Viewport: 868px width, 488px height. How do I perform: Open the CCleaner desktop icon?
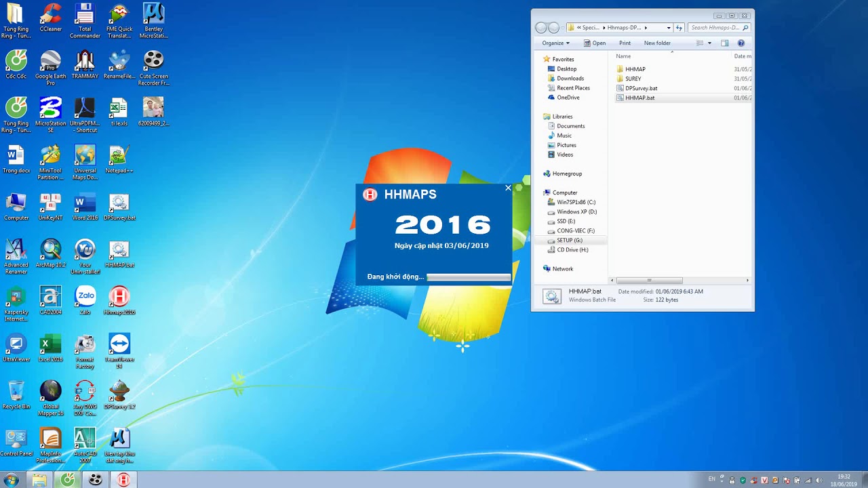click(51, 18)
